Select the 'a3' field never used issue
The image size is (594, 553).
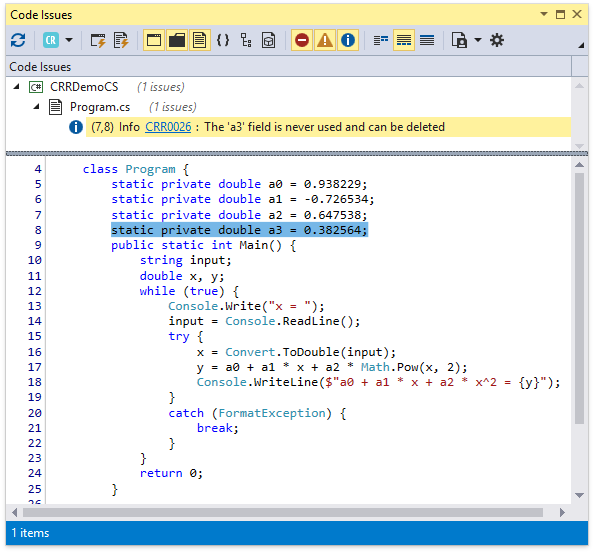(328, 127)
